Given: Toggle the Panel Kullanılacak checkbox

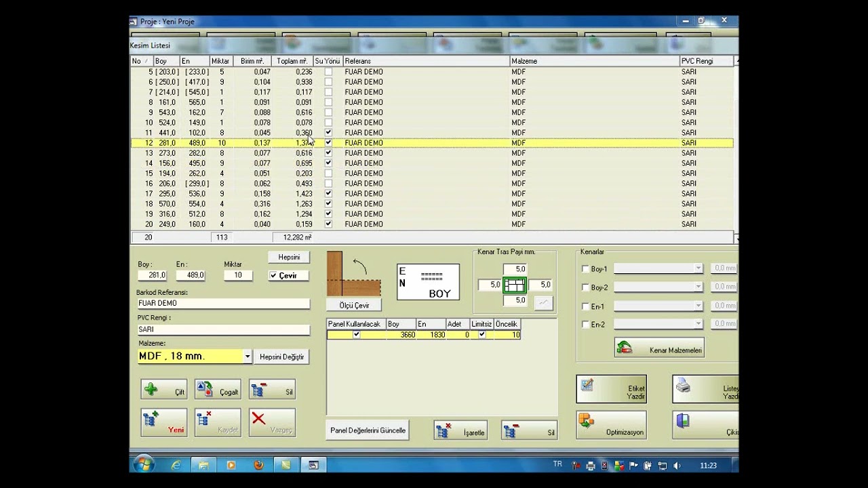Looking at the screenshot, I should (x=356, y=335).
